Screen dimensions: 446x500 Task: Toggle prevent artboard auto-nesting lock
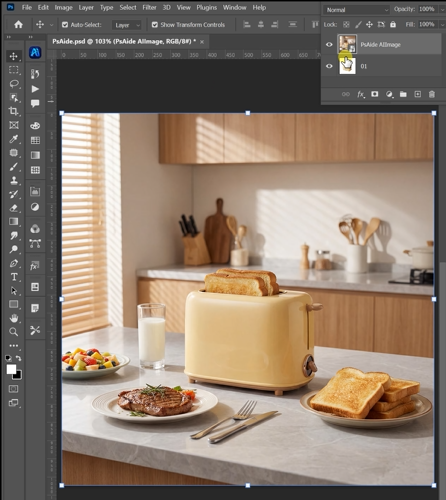(x=381, y=24)
